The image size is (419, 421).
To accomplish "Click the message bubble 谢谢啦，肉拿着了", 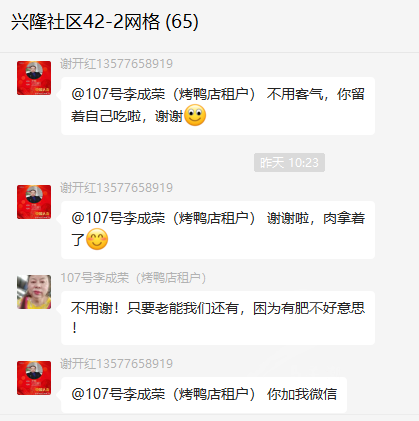I will pyautogui.click(x=218, y=230).
